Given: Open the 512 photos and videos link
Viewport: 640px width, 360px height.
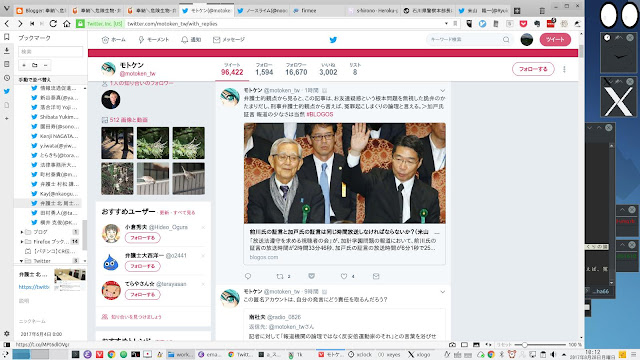Looking at the screenshot, I should point(129,120).
